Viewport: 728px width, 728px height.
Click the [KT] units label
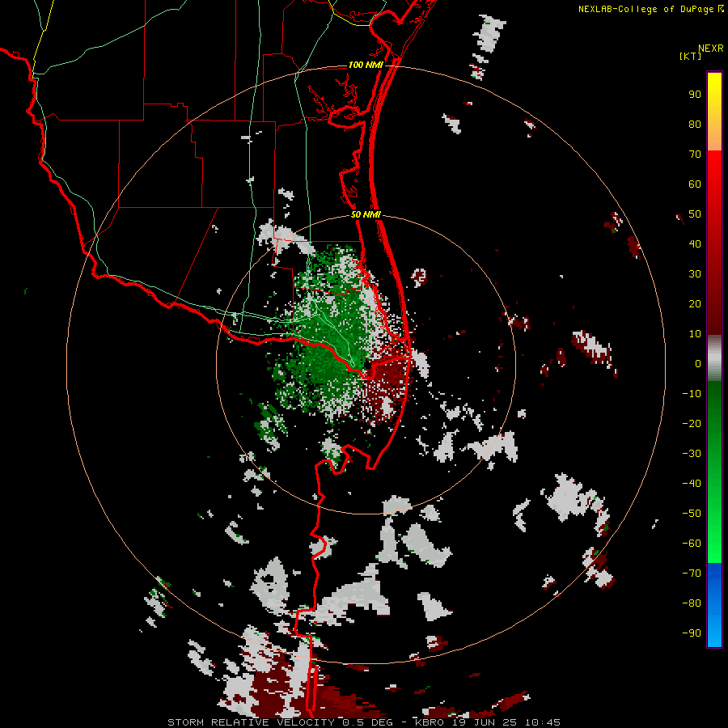click(x=690, y=56)
